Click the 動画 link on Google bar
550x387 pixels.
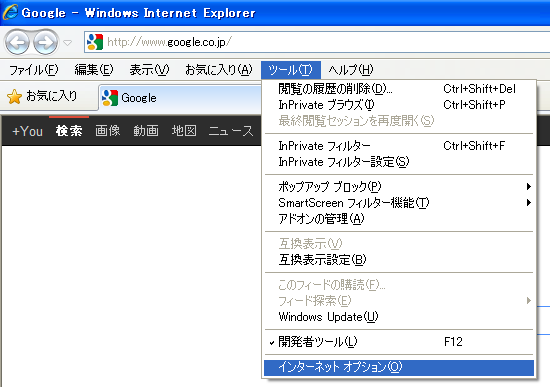pyautogui.click(x=146, y=131)
